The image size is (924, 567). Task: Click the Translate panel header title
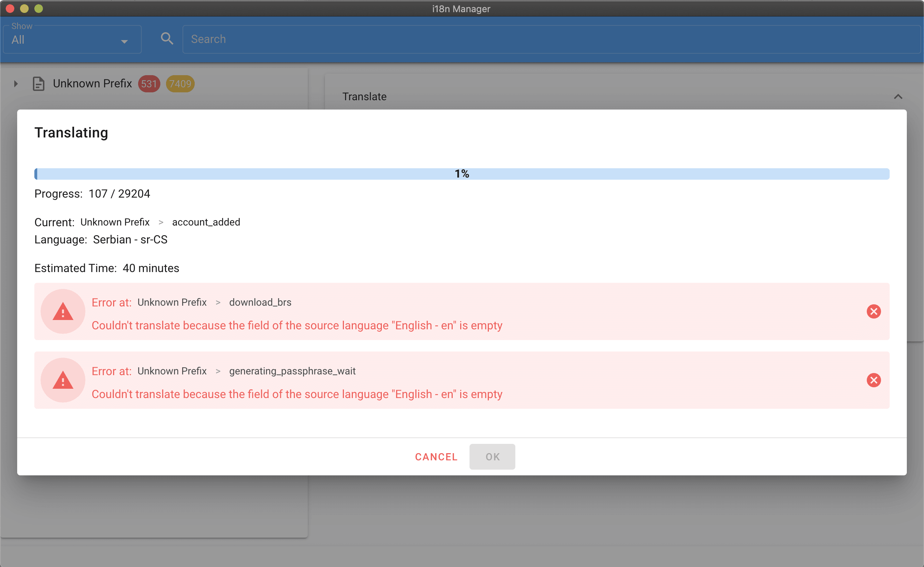tap(364, 97)
